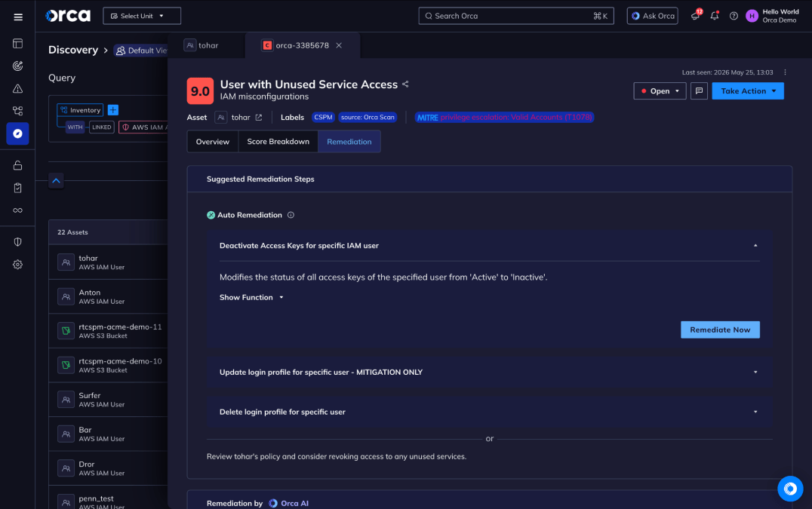Click the WITH query operator chip
The width and height of the screenshot is (812, 509).
pyautogui.click(x=75, y=127)
